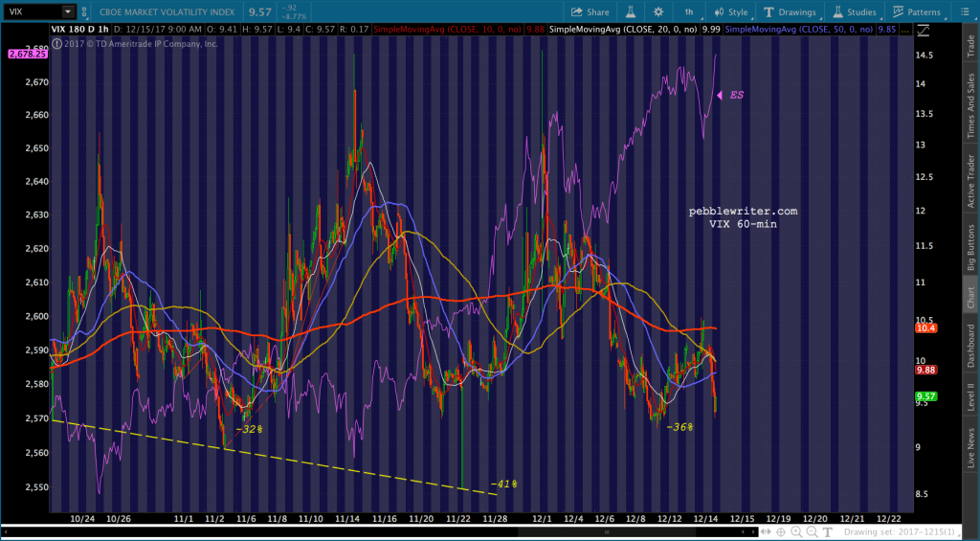The height and width of the screenshot is (541, 980).
Task: Click the 9.57 green price bubble
Action: 925,395
